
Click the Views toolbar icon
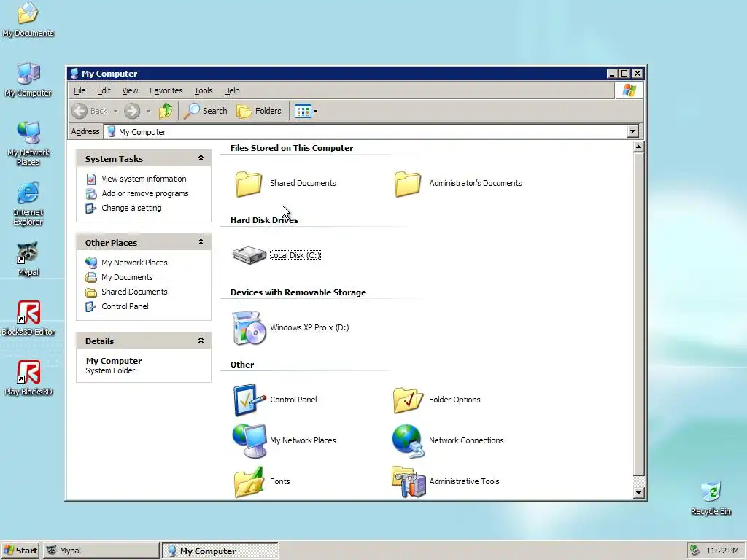click(303, 112)
